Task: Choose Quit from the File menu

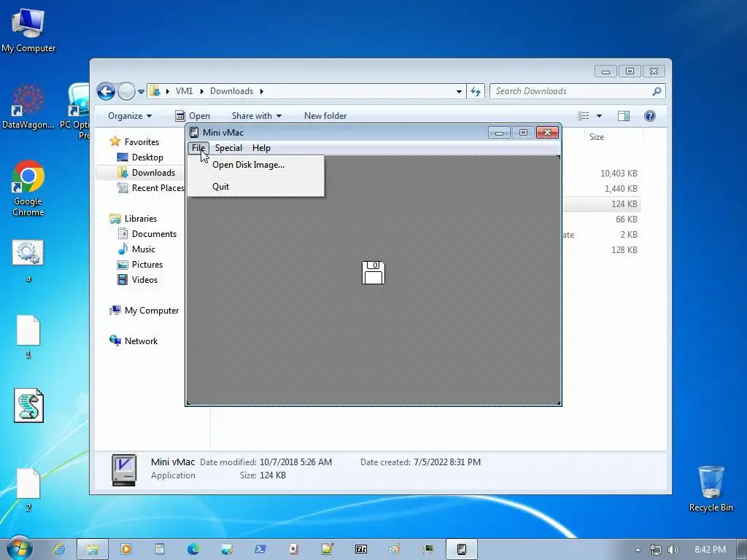Action: coord(256,187)
